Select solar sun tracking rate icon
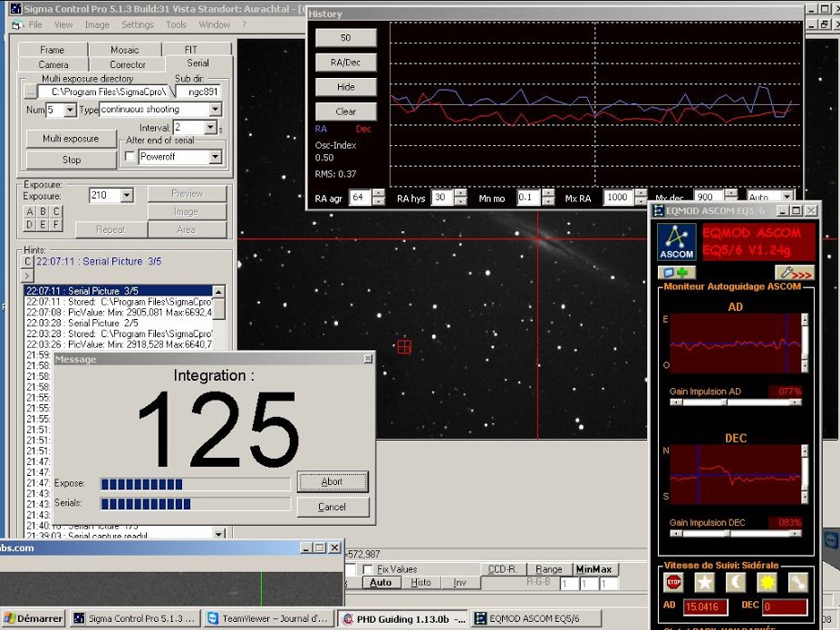 tap(767, 582)
